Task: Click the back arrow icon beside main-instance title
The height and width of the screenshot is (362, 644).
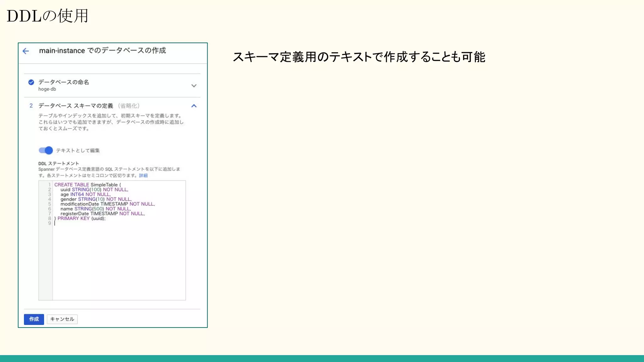Action: 26,51
